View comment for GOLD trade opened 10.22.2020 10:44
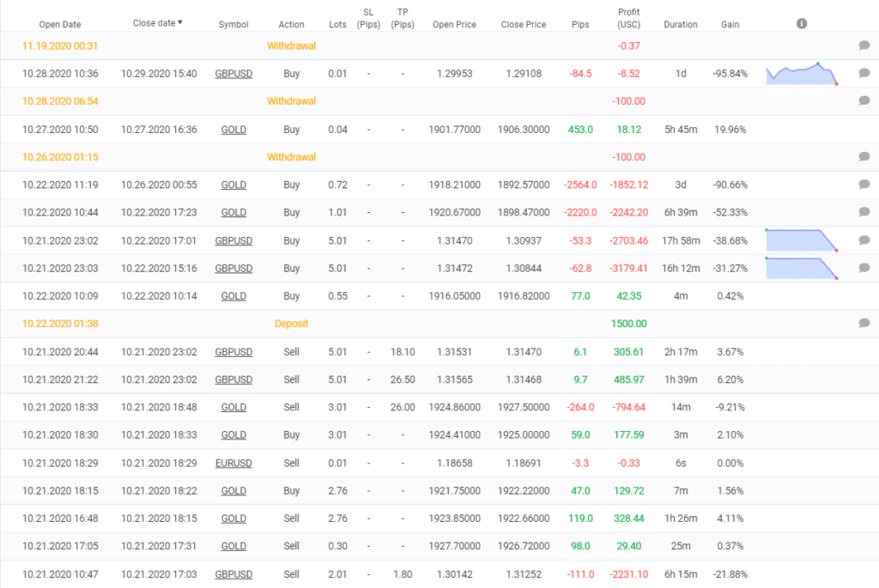Viewport: 879px width, 588px height. [x=864, y=212]
